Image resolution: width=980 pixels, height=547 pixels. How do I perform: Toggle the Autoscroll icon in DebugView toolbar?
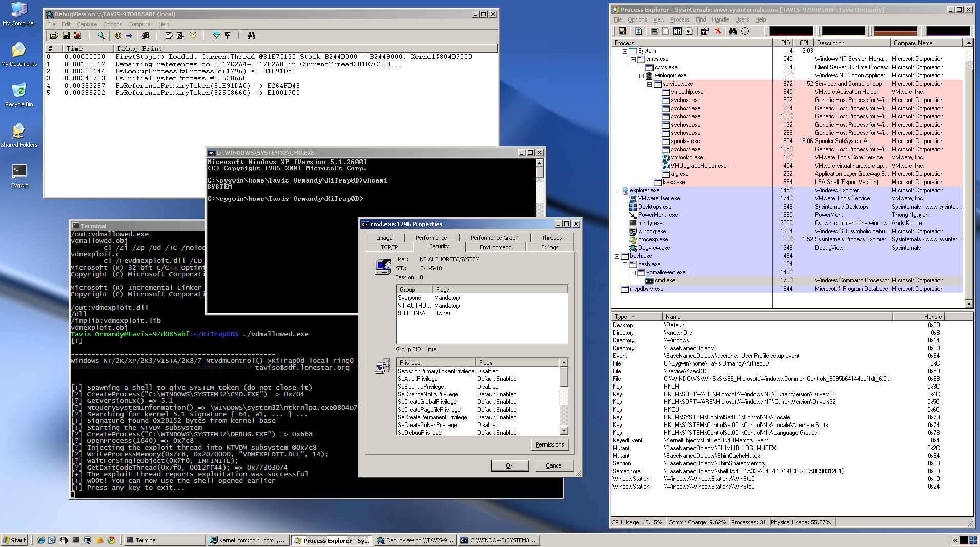[180, 35]
